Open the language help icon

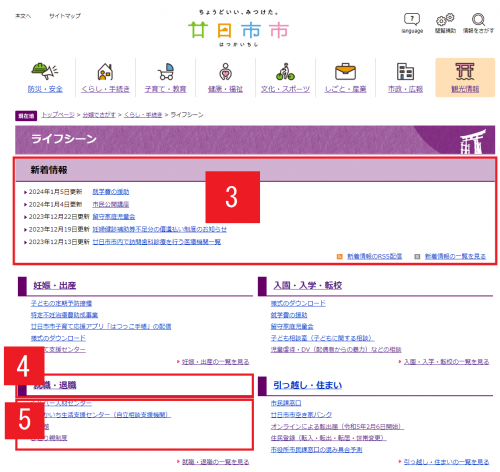tap(412, 23)
